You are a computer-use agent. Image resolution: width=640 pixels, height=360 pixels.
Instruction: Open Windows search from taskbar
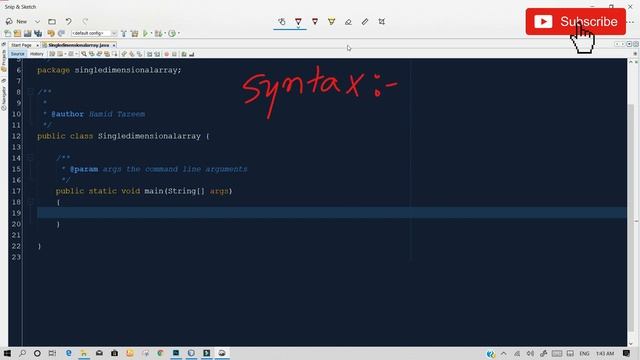coord(22,353)
